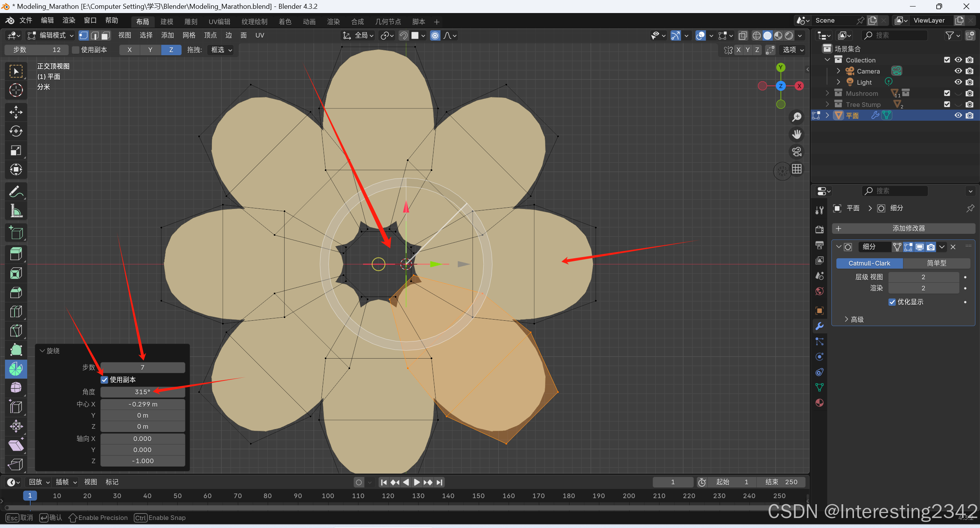
Task: Open the 网格 menu
Action: click(x=189, y=36)
